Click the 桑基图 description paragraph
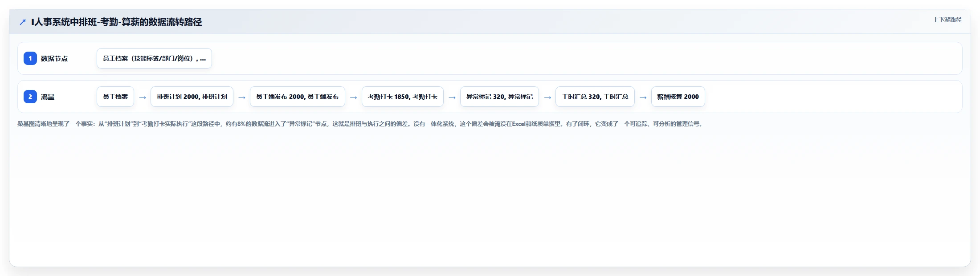 click(360, 124)
